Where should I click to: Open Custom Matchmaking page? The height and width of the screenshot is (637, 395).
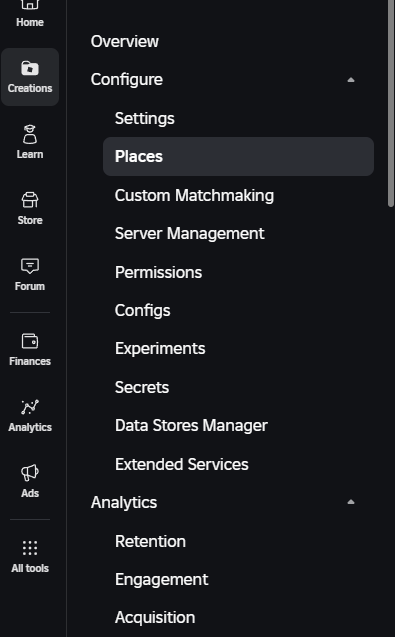tap(194, 195)
